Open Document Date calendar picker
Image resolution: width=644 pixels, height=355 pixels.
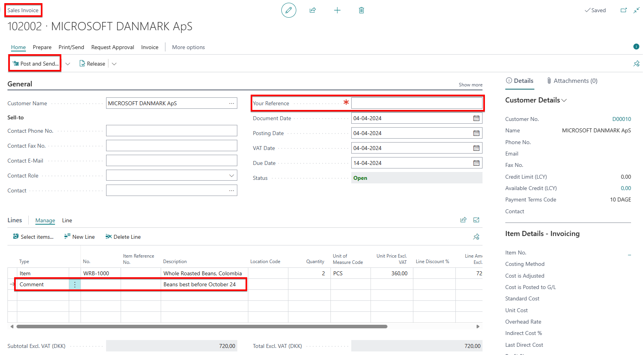click(476, 118)
